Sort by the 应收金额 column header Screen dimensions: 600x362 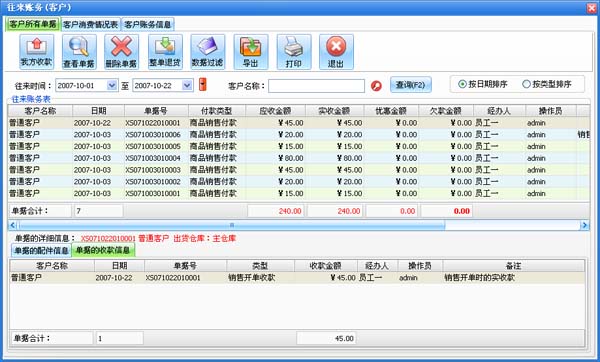275,111
